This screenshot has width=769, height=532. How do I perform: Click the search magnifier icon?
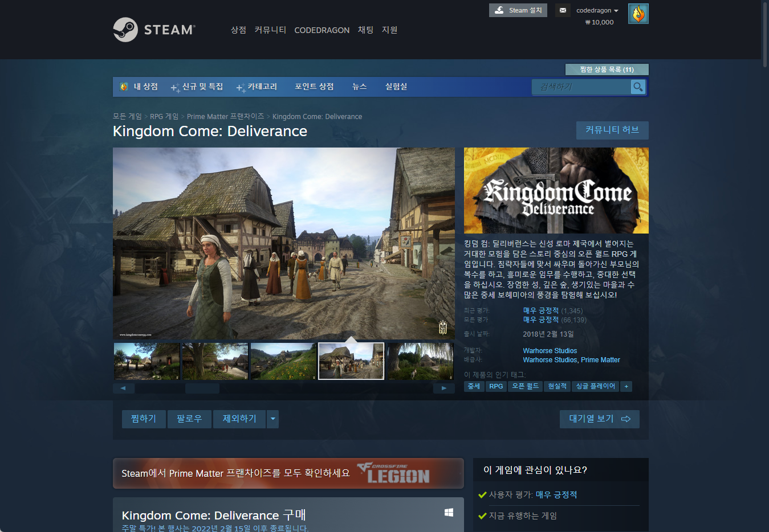(638, 87)
